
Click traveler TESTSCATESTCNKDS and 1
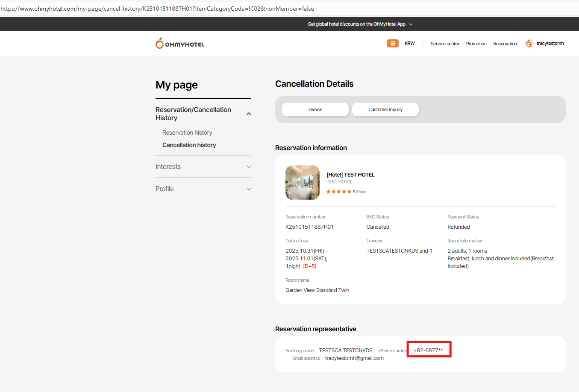[399, 251]
